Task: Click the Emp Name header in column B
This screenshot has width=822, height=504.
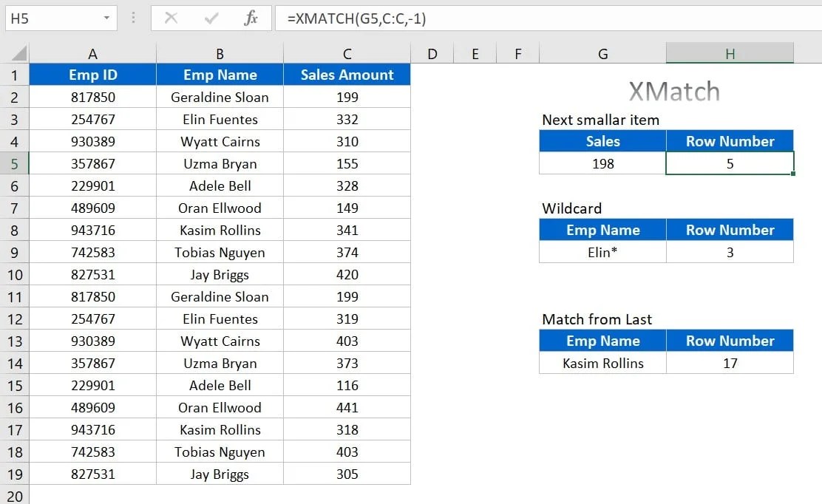Action: 220,75
